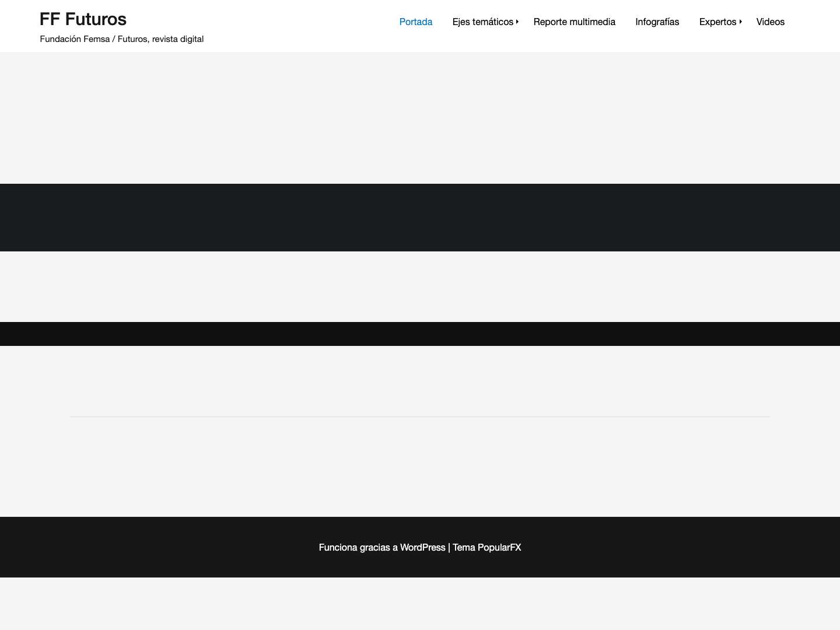Select the Expertos menu item
840x630 pixels.
click(717, 22)
